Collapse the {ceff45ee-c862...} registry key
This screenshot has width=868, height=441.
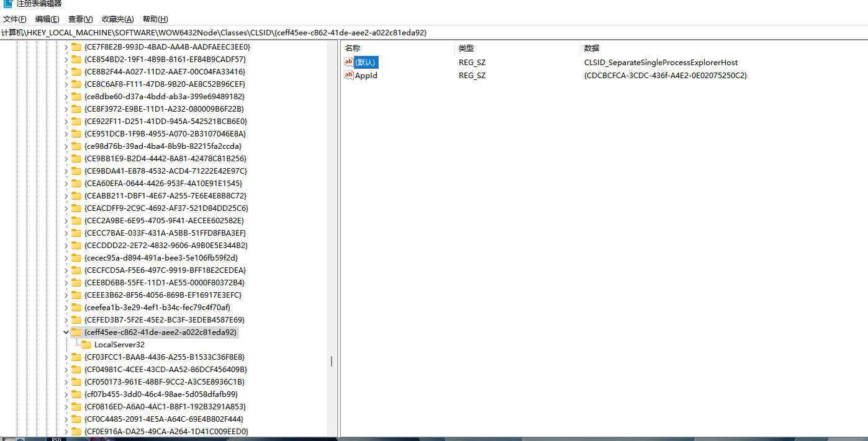pyautogui.click(x=66, y=332)
